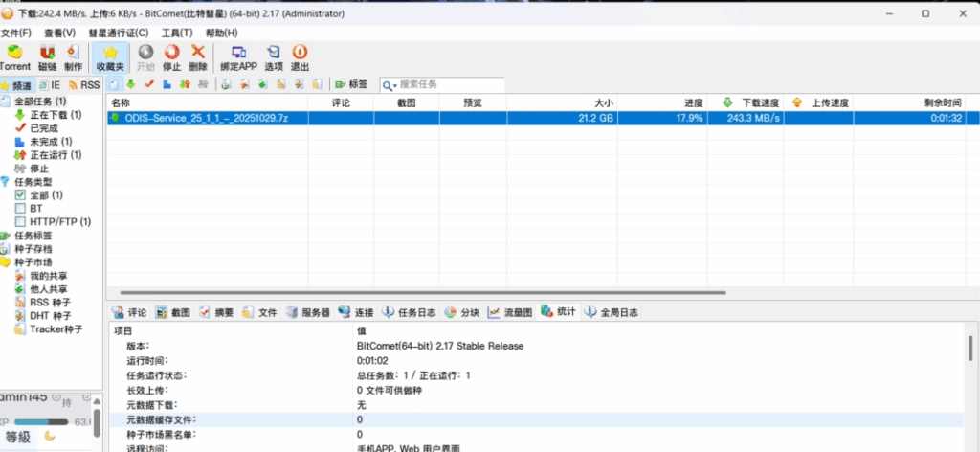Toggle the 收藏夹 favorites star button

point(110,56)
